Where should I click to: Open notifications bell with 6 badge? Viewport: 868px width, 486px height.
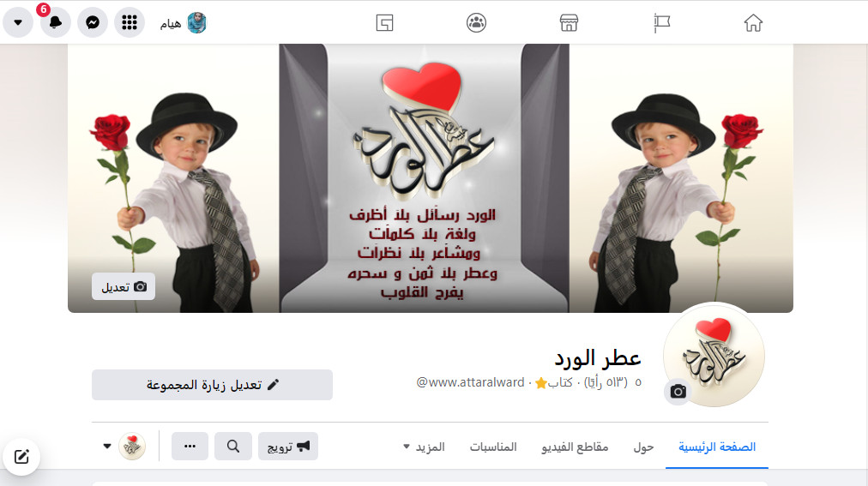[x=56, y=22]
